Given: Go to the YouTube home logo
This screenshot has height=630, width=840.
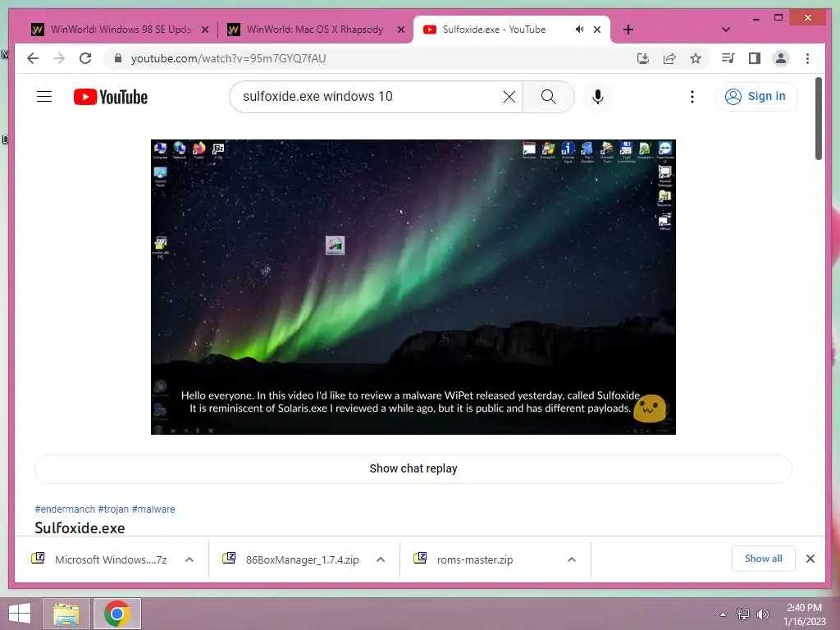Looking at the screenshot, I should [x=111, y=97].
